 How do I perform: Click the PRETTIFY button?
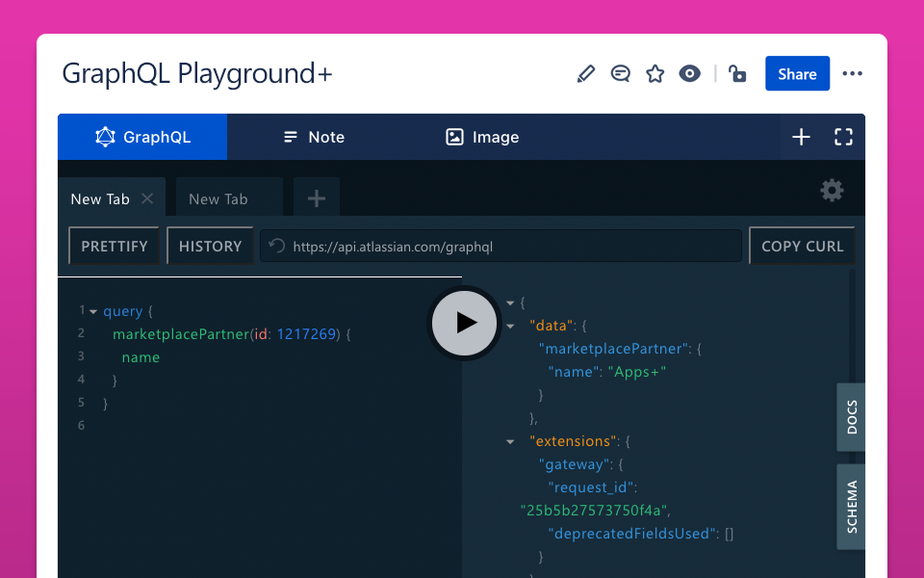pyautogui.click(x=115, y=247)
